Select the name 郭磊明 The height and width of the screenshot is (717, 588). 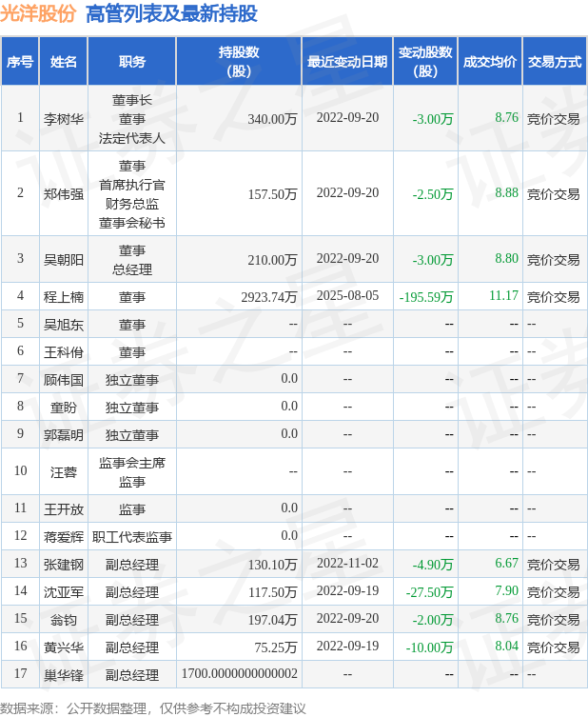tap(64, 435)
